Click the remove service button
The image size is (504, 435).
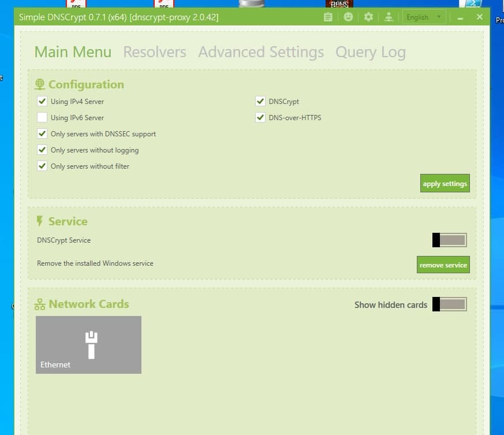click(443, 265)
